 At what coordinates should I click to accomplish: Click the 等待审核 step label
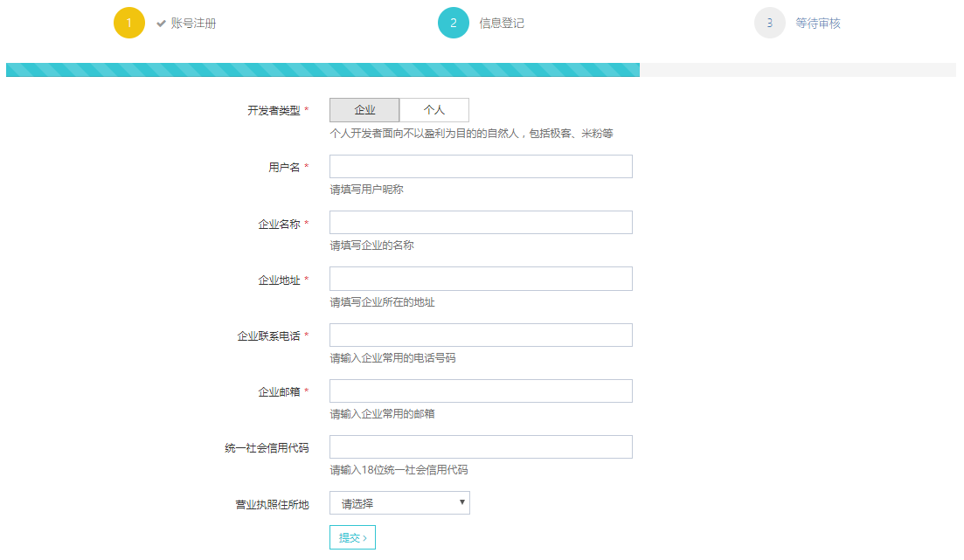pos(818,24)
